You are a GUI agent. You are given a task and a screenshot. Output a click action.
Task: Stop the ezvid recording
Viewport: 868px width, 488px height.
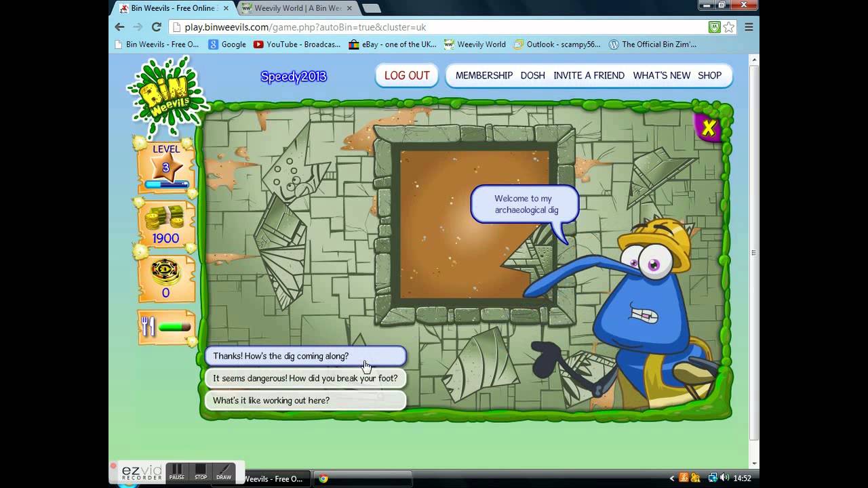coord(201,472)
